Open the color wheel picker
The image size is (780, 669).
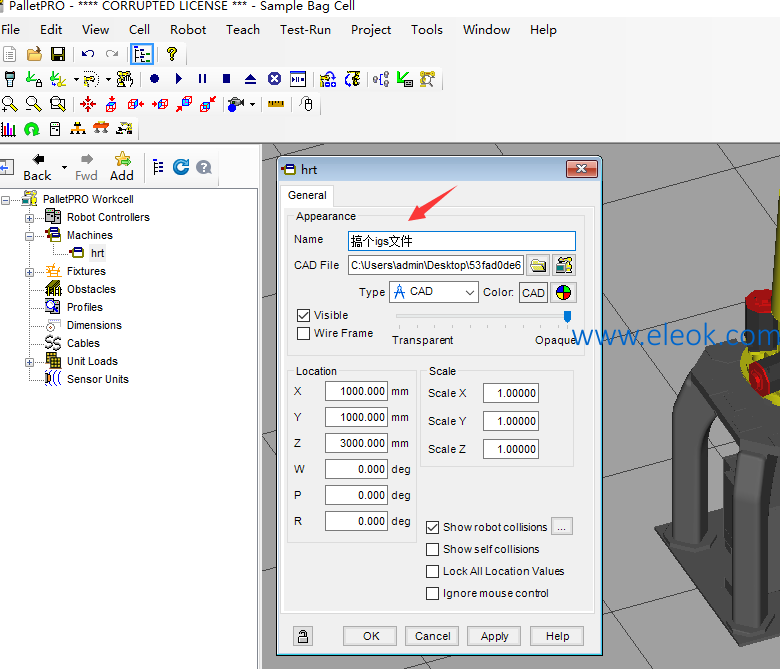[563, 292]
